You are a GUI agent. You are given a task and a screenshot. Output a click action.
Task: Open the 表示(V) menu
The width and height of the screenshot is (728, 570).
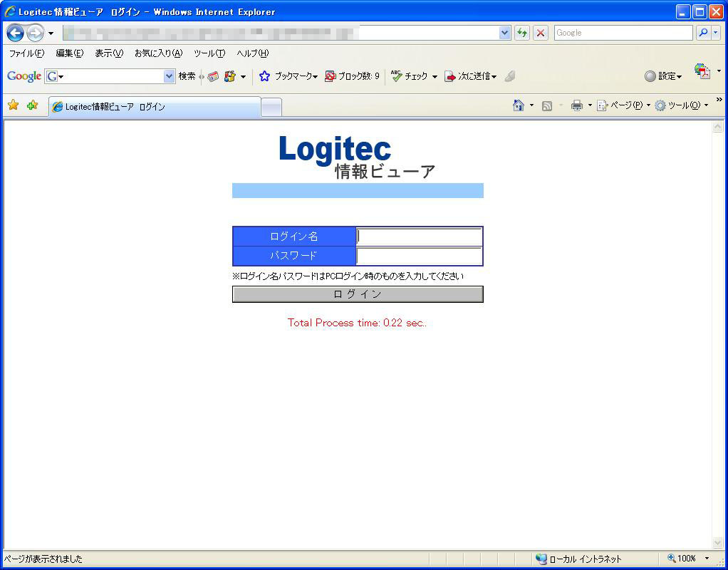(109, 53)
